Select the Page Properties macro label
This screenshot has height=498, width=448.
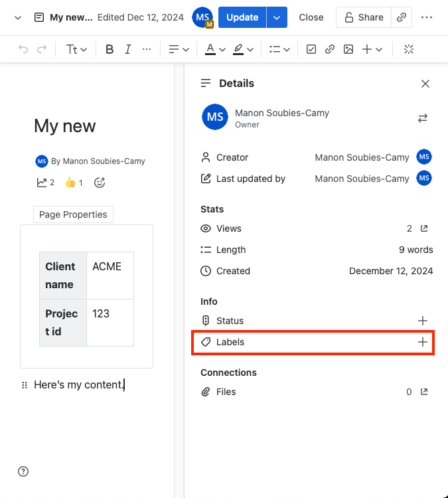coord(74,214)
